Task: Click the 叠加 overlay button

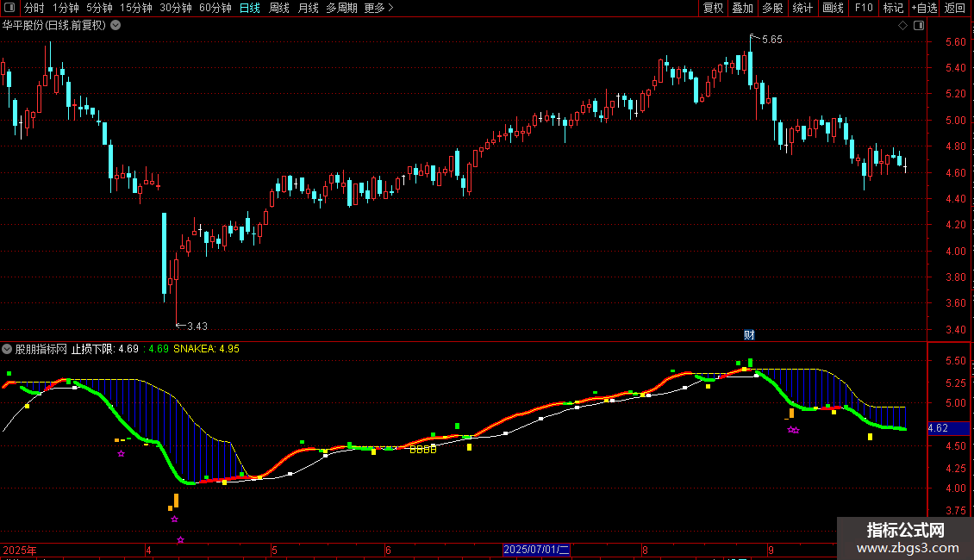Action: (742, 8)
